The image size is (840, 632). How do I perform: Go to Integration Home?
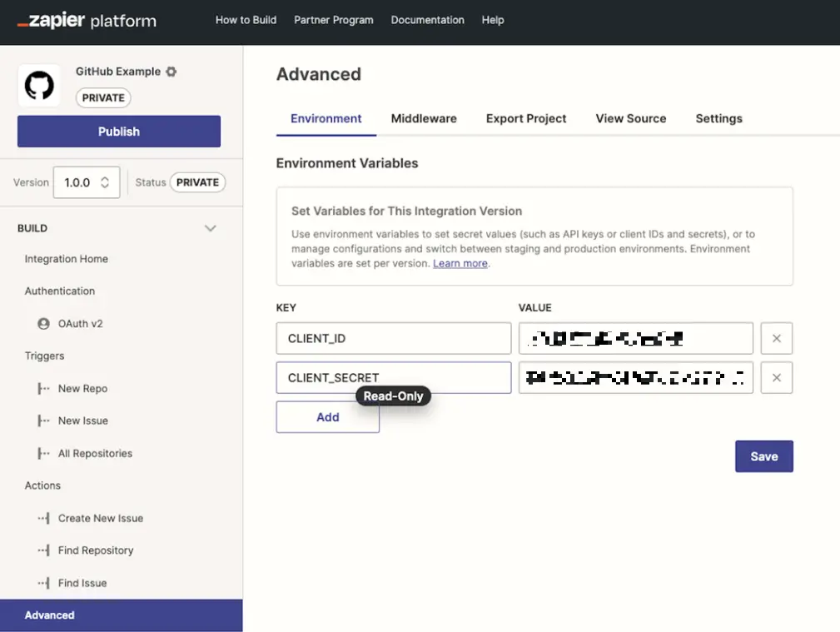coord(67,259)
